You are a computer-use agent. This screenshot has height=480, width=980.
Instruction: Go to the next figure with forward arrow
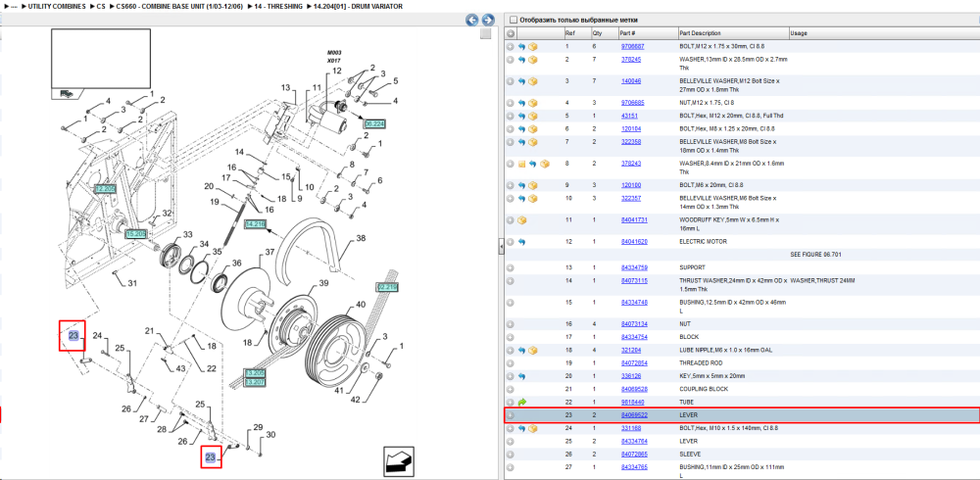(488, 20)
